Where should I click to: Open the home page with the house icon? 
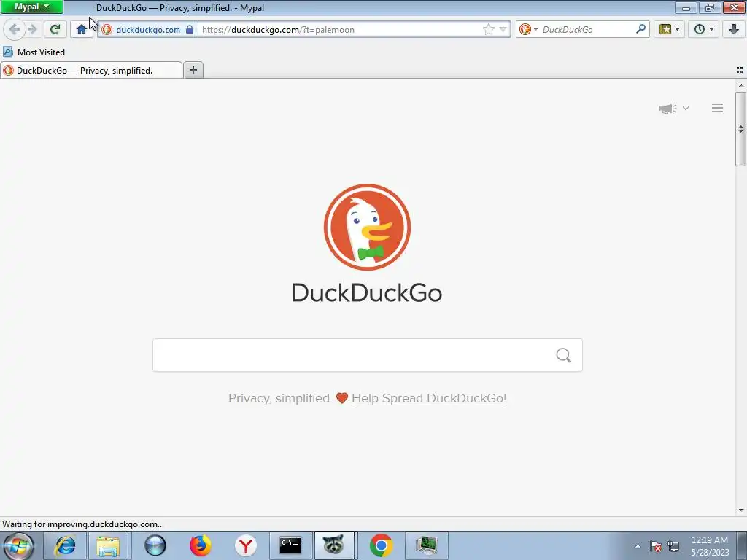[82, 29]
